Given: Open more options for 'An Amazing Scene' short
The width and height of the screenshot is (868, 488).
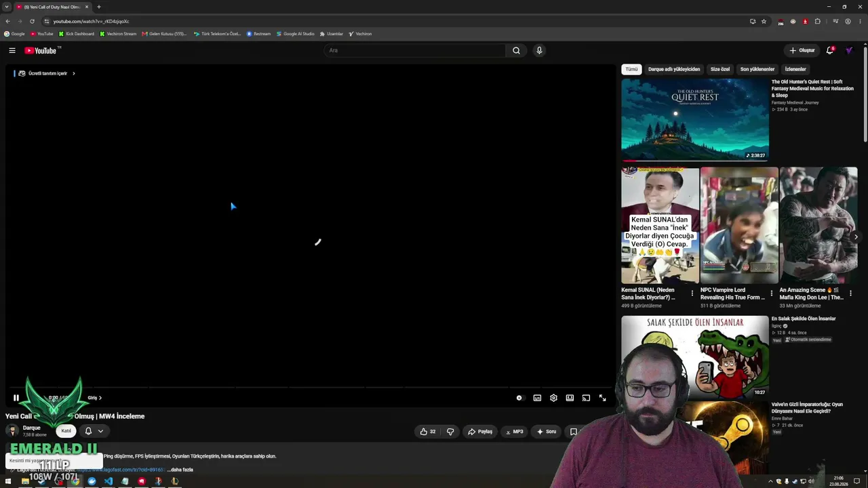Looking at the screenshot, I should tap(850, 293).
